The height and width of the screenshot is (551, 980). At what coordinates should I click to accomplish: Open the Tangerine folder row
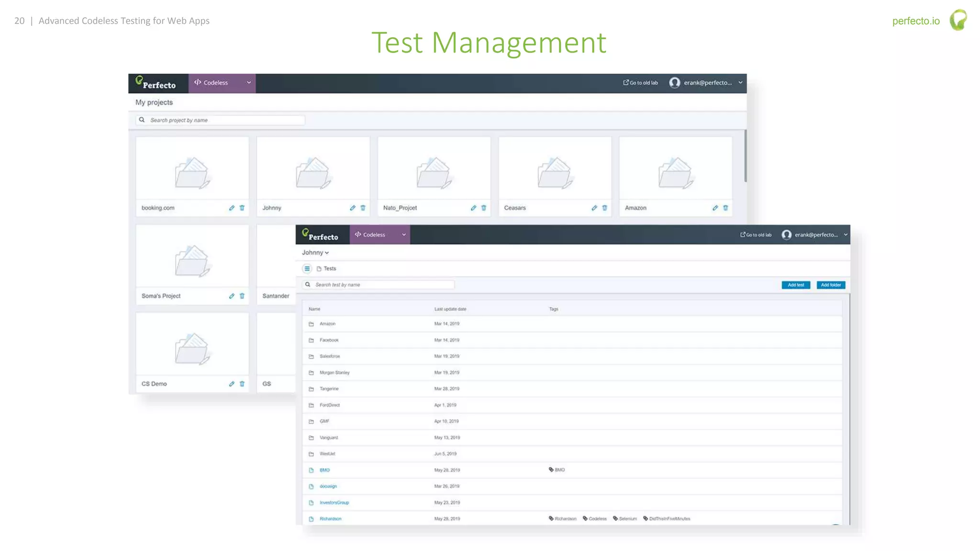click(x=572, y=389)
